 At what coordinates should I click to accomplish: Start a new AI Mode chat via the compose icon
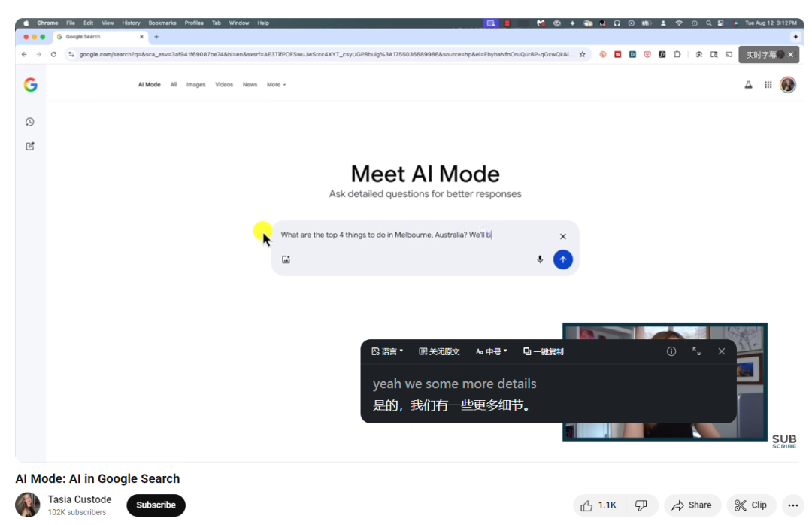tap(30, 146)
